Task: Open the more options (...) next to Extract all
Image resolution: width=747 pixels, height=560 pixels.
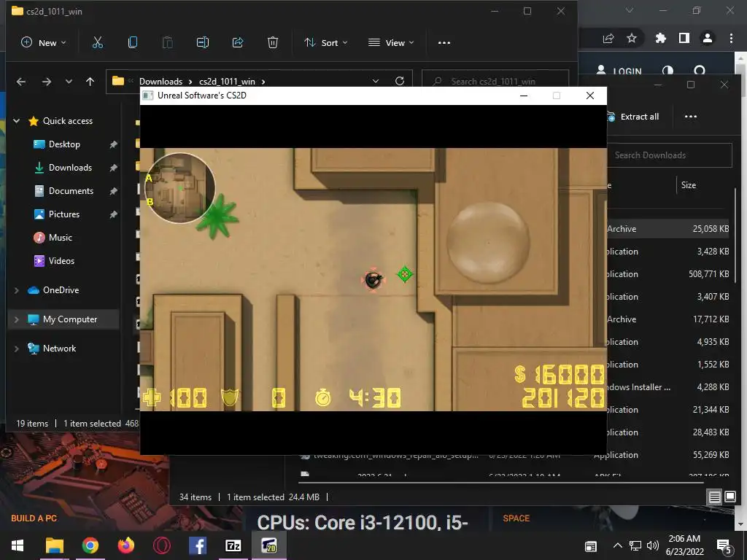Action: click(x=691, y=117)
